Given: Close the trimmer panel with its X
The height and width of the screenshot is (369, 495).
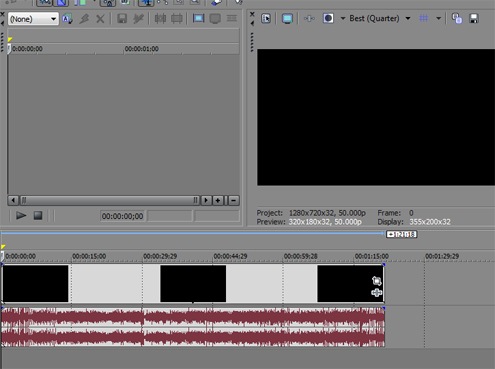Looking at the screenshot, I should 2,14.
